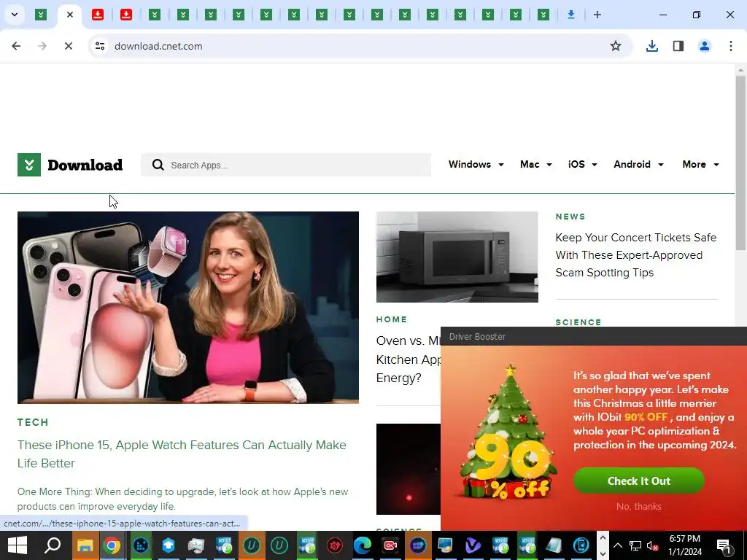Click the NEWS category label
747x560 pixels.
[x=570, y=217]
